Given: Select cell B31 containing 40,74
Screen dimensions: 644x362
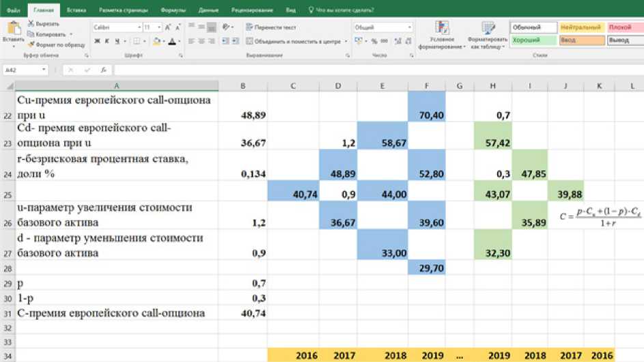Looking at the screenshot, I should tap(243, 313).
